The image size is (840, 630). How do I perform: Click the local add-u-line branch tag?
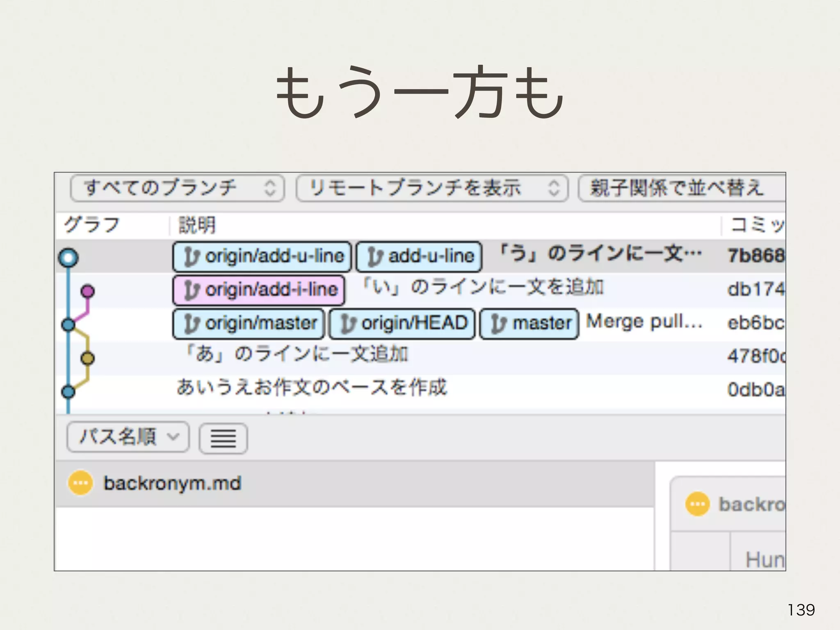click(419, 257)
